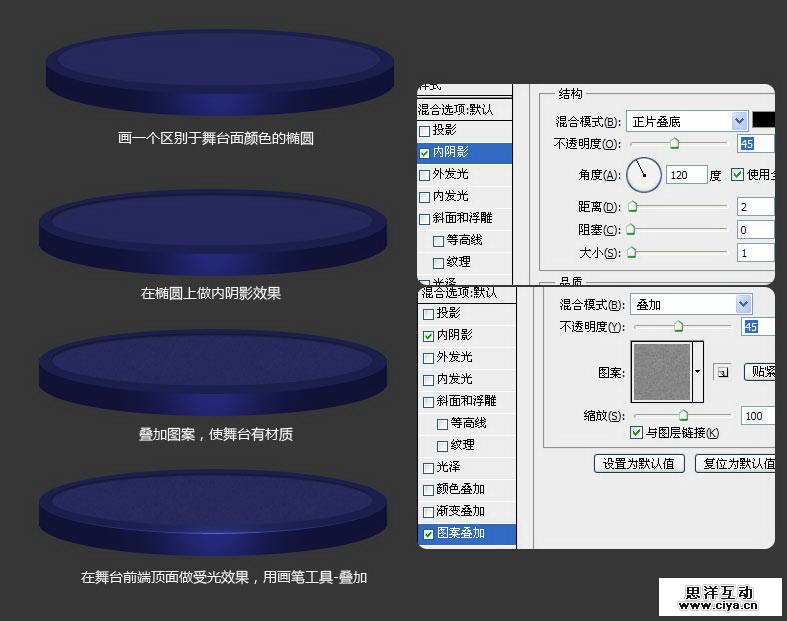Click the stage image above the 画笔工具-叠加 caption
The width and height of the screenshot is (787, 621).
point(213,513)
